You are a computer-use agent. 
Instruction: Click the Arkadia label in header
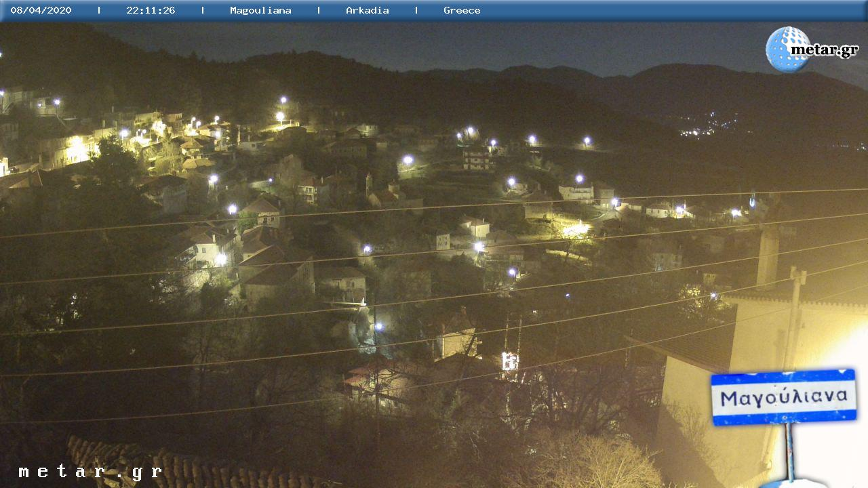[x=367, y=10]
